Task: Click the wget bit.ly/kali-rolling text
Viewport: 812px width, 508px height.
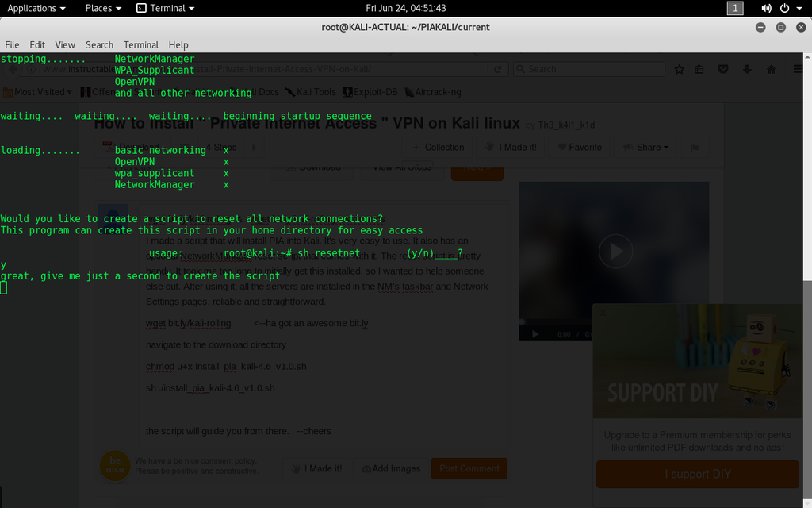Action: (189, 324)
